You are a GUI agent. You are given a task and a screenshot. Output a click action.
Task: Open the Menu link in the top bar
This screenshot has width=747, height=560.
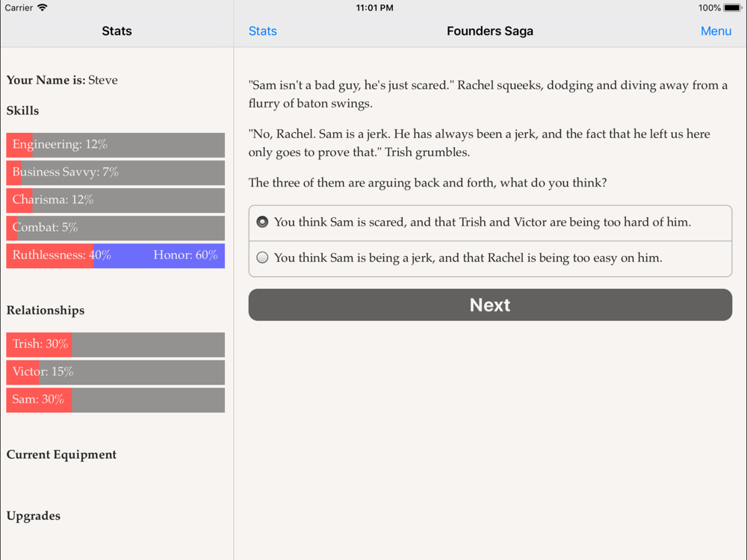[x=716, y=31]
